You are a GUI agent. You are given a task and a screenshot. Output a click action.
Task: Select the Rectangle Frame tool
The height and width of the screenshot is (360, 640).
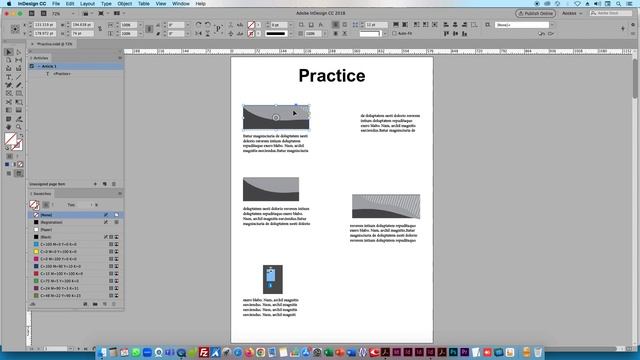coord(9,93)
